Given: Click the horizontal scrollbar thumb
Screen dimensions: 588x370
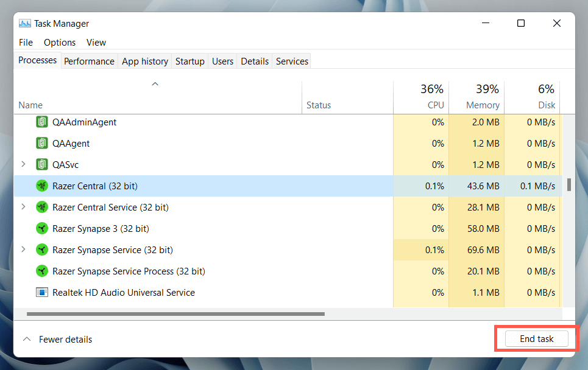Looking at the screenshot, I should coord(175,314).
